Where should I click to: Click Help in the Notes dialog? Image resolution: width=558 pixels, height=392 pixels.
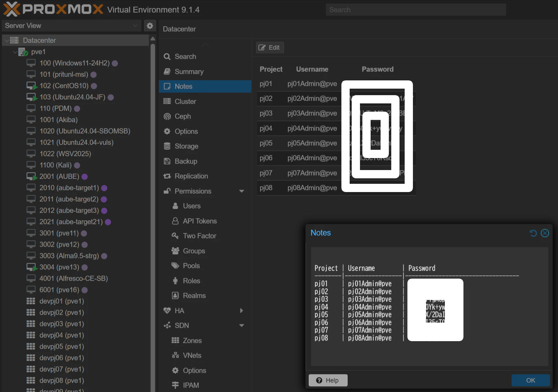pyautogui.click(x=328, y=380)
